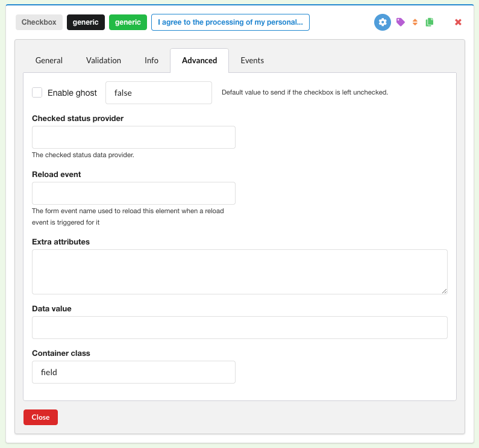The height and width of the screenshot is (448, 479).
Task: Focus the Checked status provider field
Action: click(133, 137)
